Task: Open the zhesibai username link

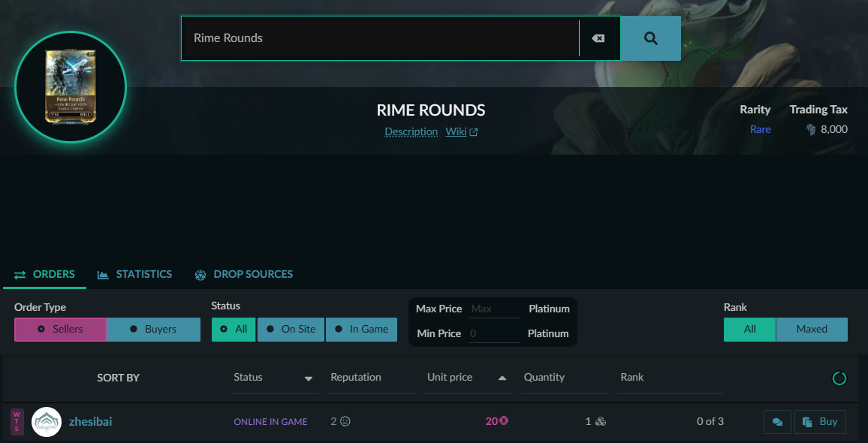Action: click(90, 422)
